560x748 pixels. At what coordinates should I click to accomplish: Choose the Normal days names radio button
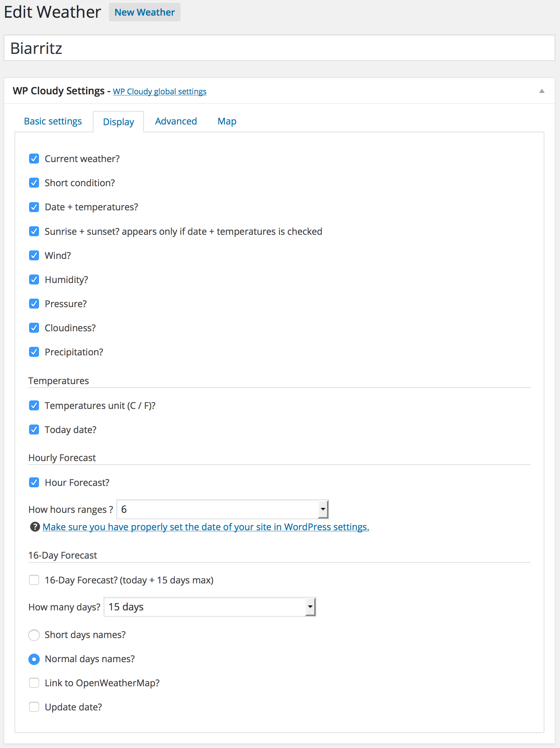click(34, 659)
